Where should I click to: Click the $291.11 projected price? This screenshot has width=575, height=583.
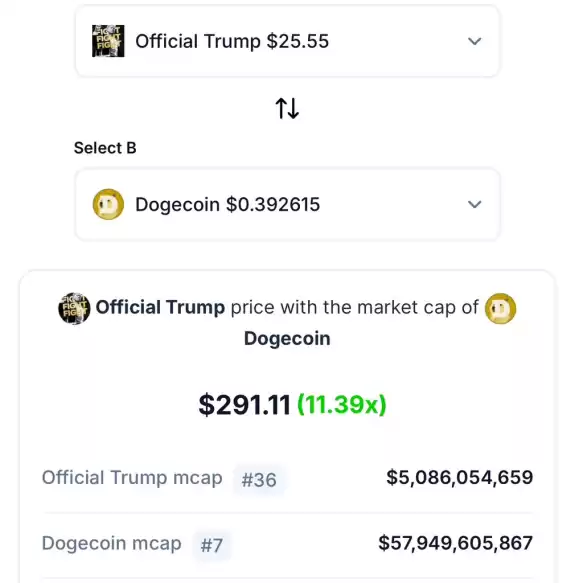(244, 405)
